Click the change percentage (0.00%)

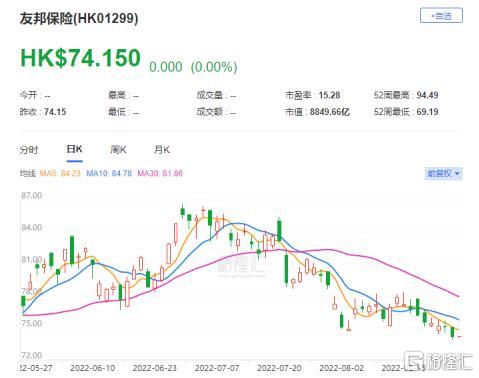(x=214, y=67)
